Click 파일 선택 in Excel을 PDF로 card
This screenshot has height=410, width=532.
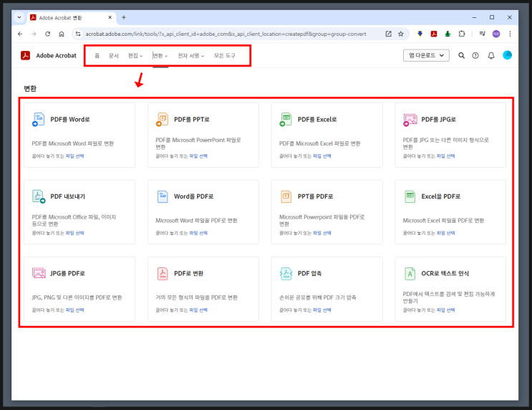point(446,233)
